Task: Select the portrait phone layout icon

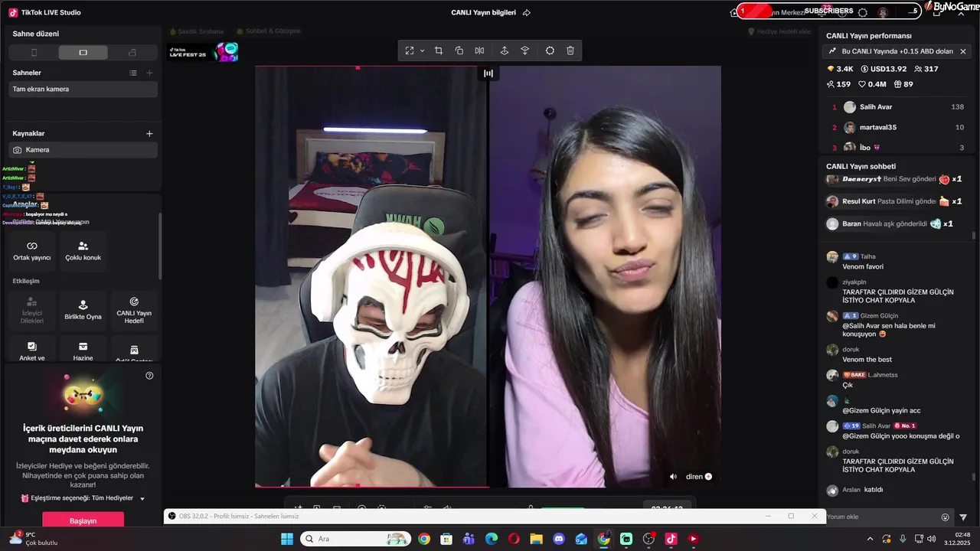Action: (x=34, y=53)
